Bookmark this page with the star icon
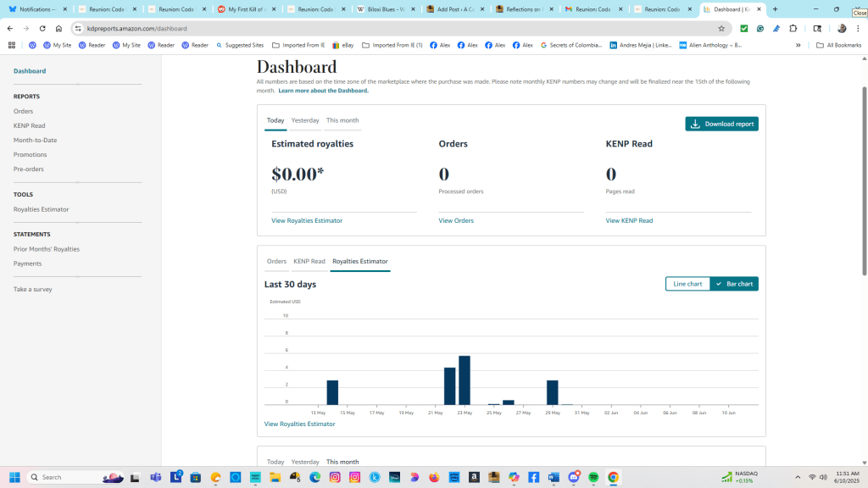Screen dimensions: 868x488 tap(721, 28)
